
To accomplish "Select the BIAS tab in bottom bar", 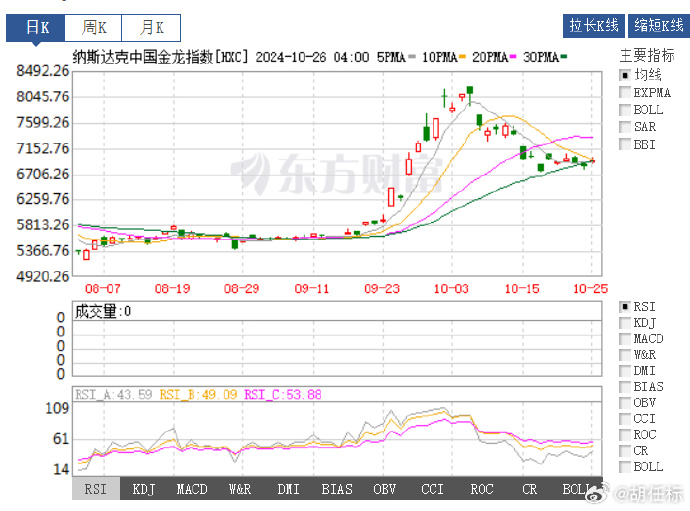I will pyautogui.click(x=337, y=489).
